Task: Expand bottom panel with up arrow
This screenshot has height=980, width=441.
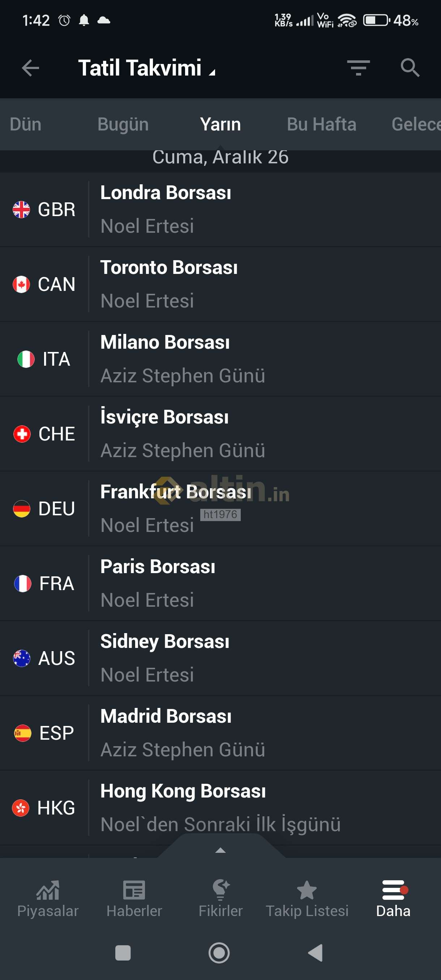Action: coord(221,850)
